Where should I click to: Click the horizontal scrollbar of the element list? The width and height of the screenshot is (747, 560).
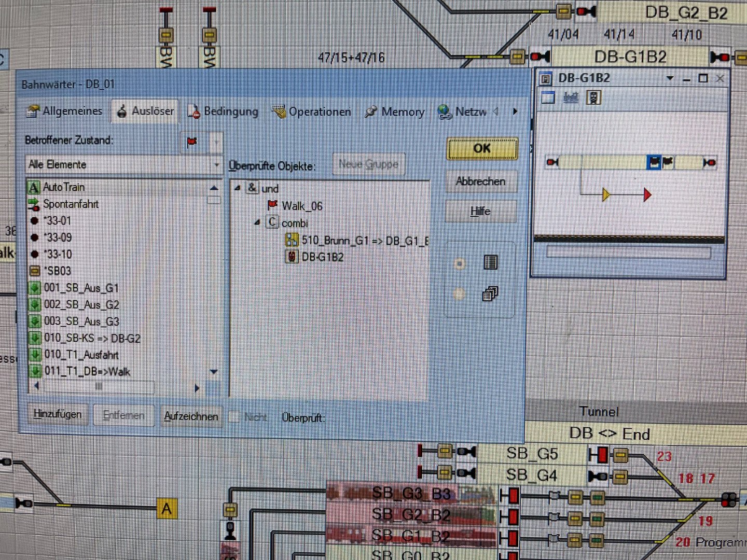click(117, 387)
